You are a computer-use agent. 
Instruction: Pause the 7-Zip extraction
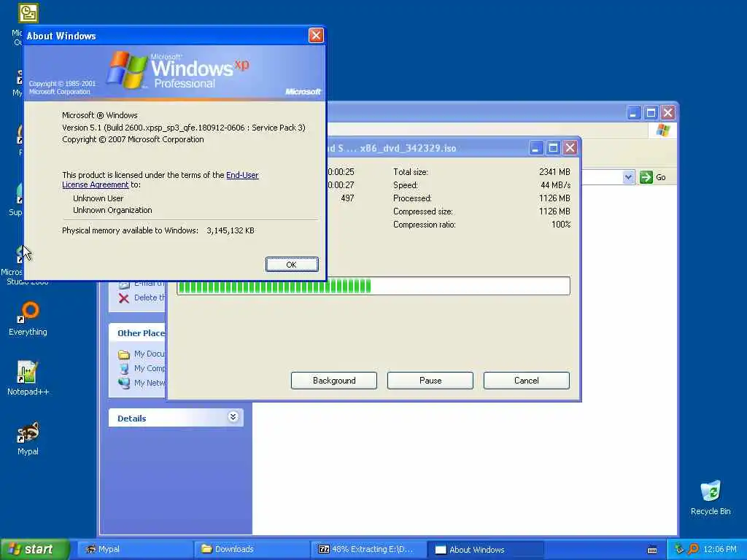pos(430,381)
